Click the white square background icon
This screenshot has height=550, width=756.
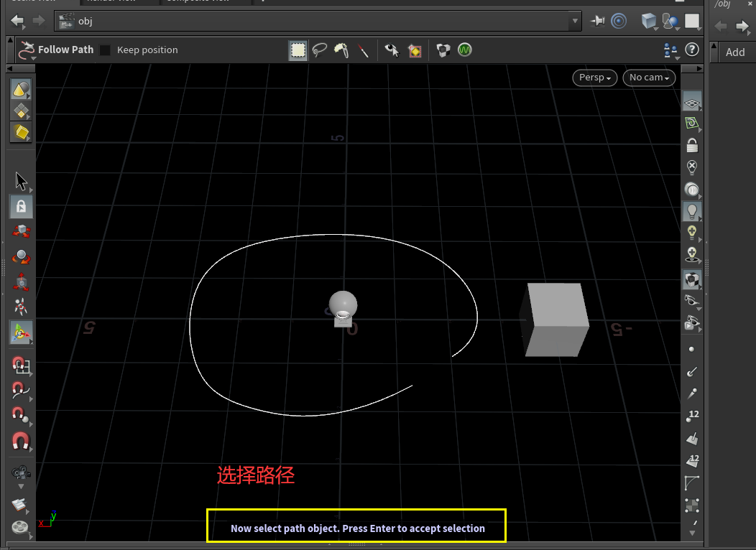692,21
